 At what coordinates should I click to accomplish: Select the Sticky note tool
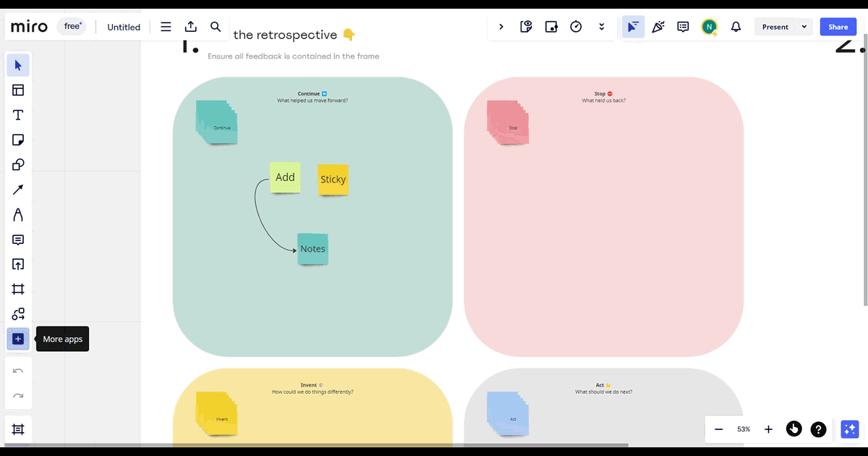point(18,140)
